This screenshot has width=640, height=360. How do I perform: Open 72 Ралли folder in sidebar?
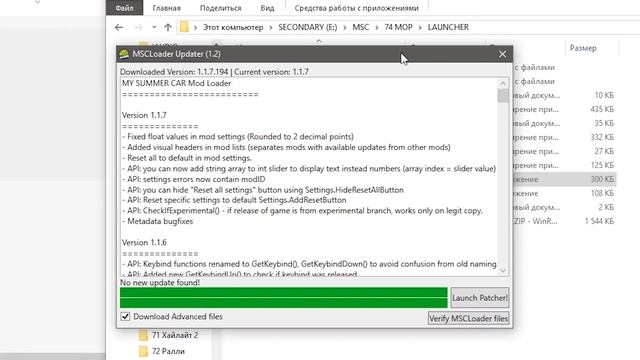point(168,351)
